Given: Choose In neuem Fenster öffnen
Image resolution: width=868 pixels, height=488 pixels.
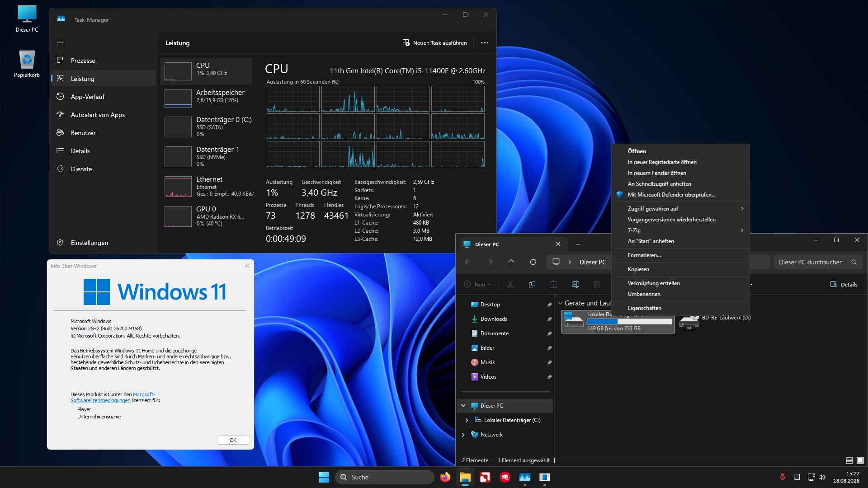Looking at the screenshot, I should [680, 173].
